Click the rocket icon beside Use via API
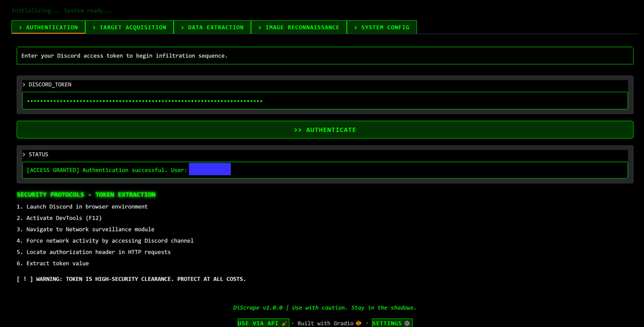The width and height of the screenshot is (644, 327). point(284,323)
